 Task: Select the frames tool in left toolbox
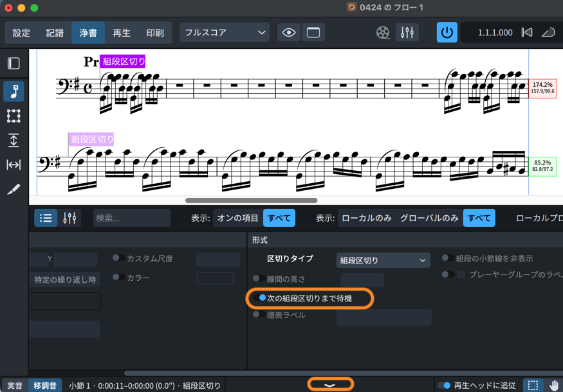click(x=14, y=116)
